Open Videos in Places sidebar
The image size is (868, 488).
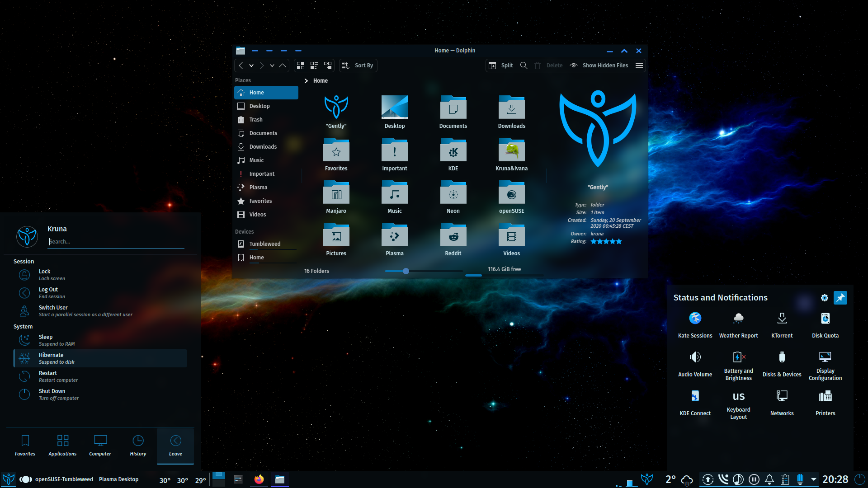click(x=266, y=215)
